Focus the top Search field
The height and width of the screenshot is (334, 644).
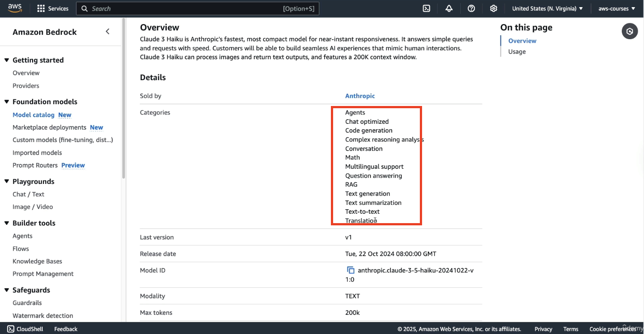[197, 8]
